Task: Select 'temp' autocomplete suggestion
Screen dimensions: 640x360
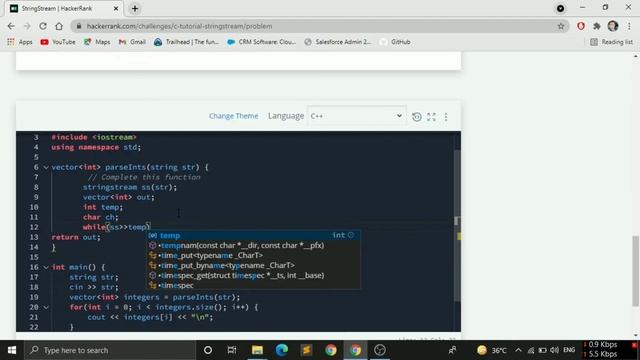Action: click(x=253, y=236)
